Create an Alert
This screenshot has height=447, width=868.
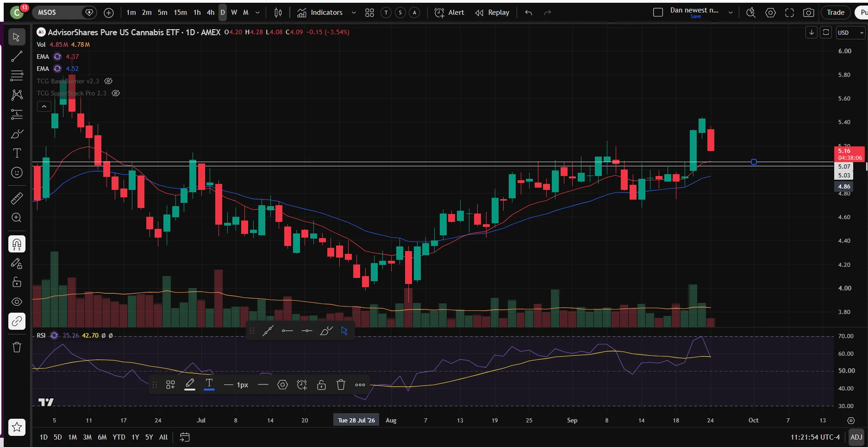450,13
